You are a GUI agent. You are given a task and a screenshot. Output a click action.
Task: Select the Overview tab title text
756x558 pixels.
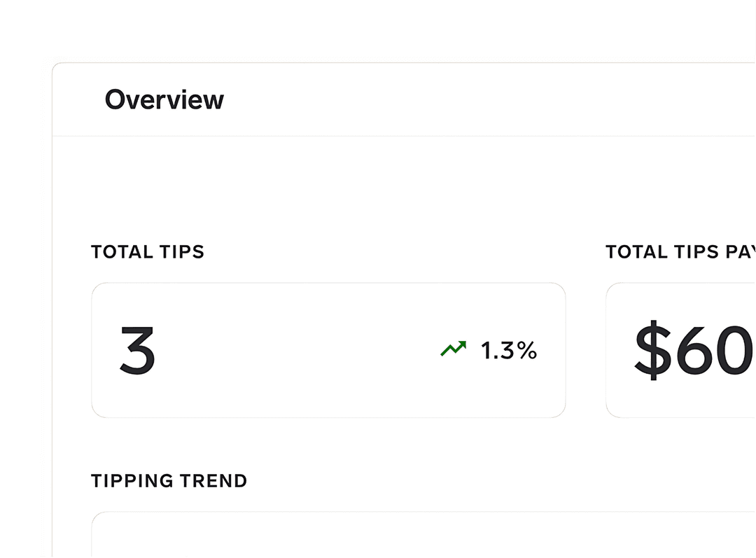tap(164, 99)
